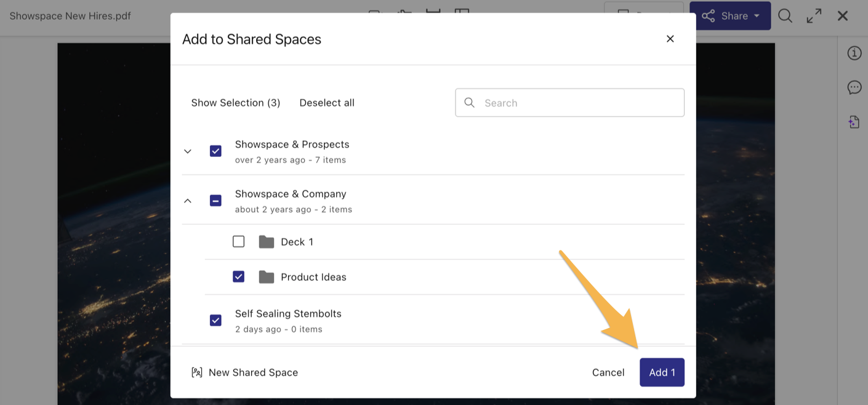Click Show Selection (3)
The width and height of the screenshot is (868, 405).
235,102
